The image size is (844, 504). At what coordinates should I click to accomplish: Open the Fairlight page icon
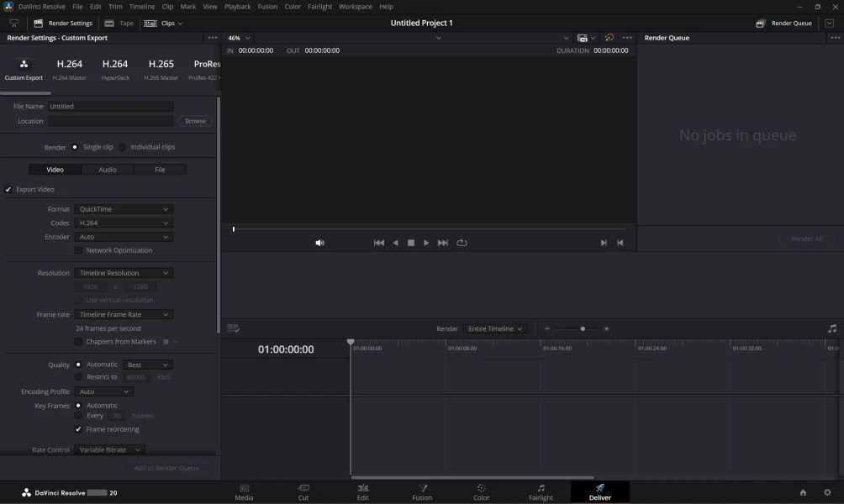(x=541, y=491)
